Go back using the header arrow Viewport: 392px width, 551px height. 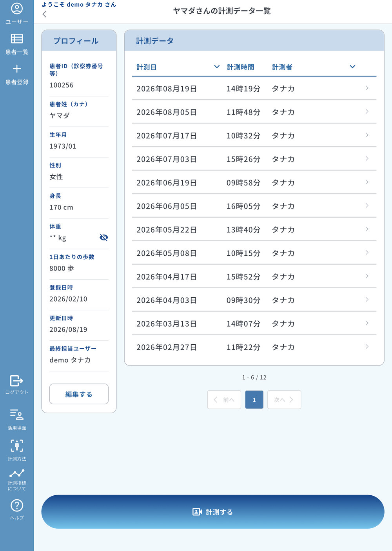(x=44, y=14)
